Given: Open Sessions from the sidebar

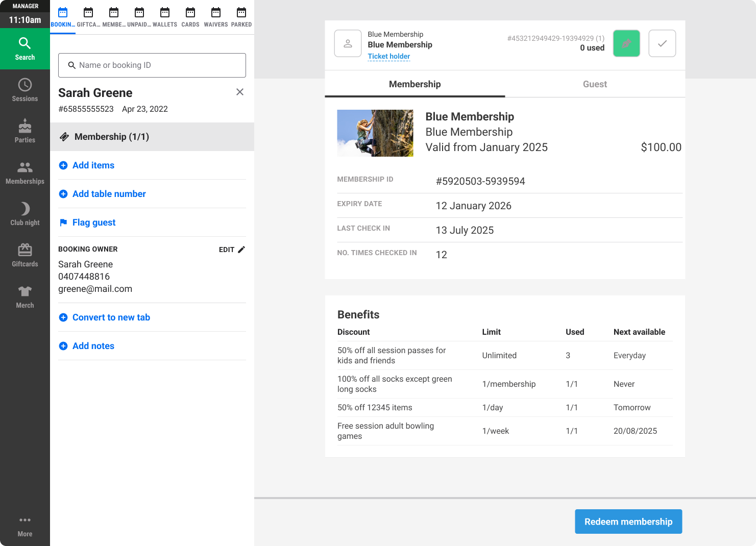Looking at the screenshot, I should [25, 90].
